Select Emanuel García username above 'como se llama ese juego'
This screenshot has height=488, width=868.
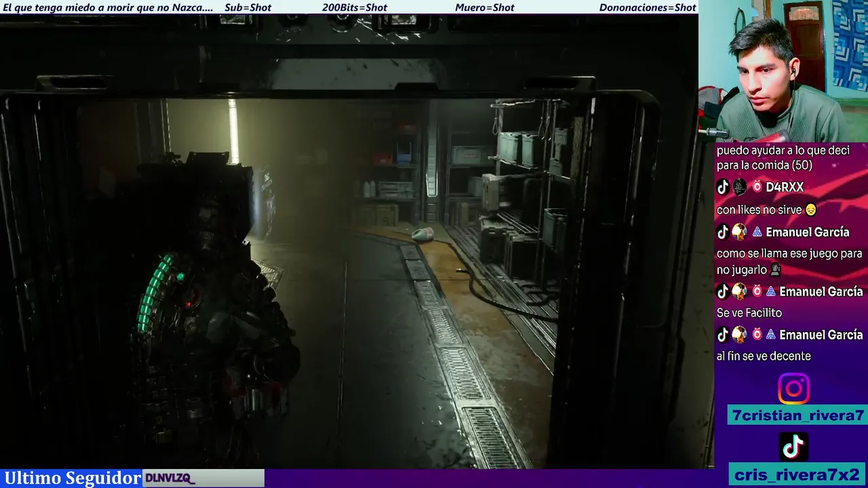point(807,232)
